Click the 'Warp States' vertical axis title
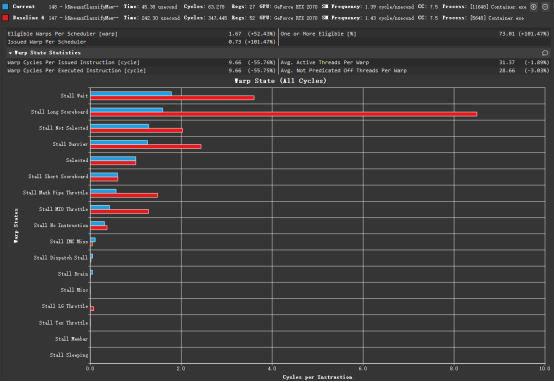 [16, 225]
